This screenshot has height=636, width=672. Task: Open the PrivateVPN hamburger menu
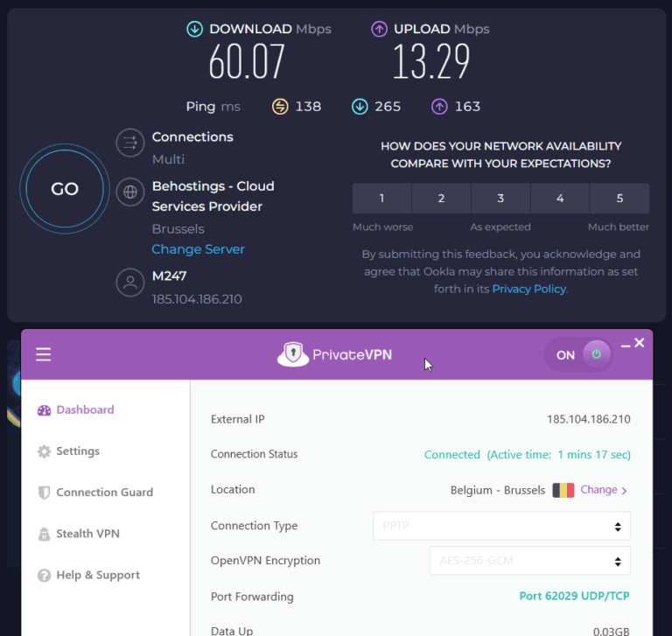[43, 354]
